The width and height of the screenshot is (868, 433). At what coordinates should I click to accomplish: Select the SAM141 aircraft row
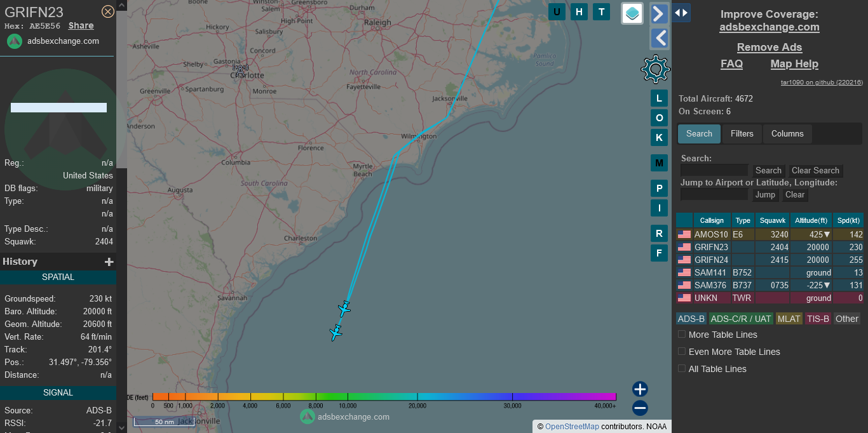770,272
